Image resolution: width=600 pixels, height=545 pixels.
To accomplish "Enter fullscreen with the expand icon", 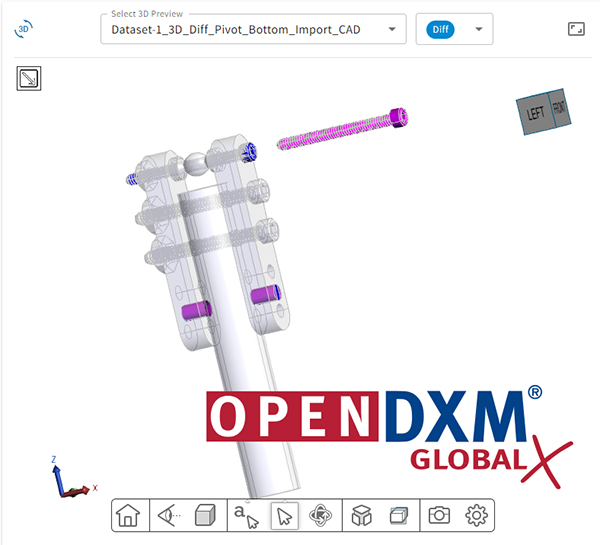I will click(x=576, y=29).
